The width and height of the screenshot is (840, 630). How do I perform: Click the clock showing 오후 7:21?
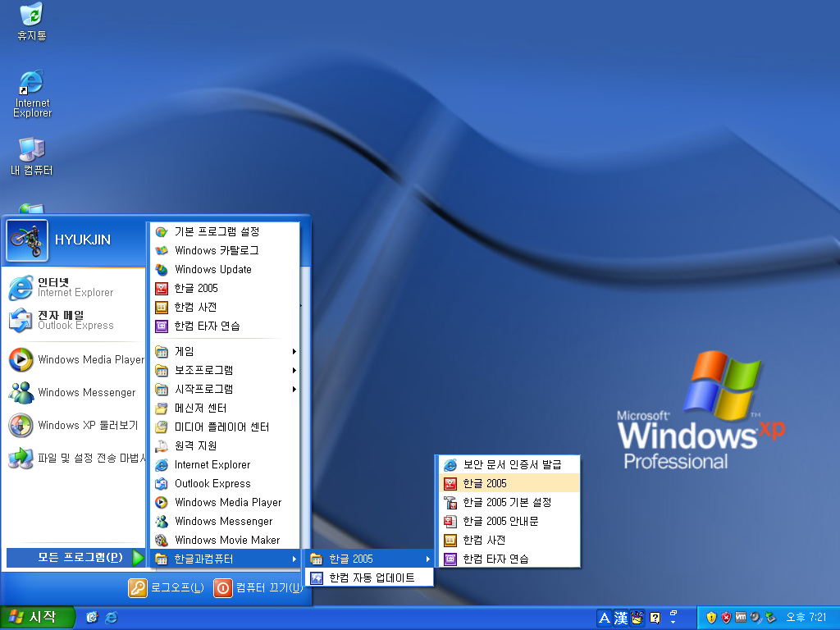coord(806,617)
